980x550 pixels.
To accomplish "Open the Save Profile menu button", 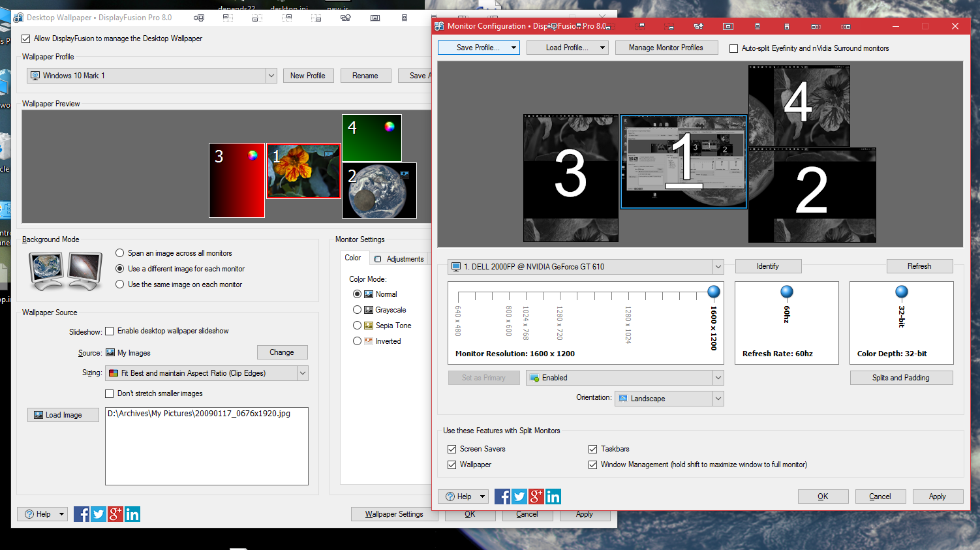I will 478,48.
